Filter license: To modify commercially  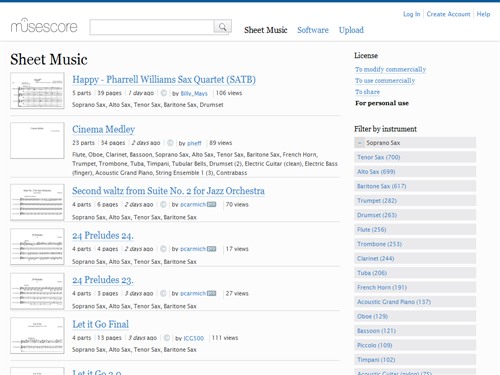coord(390,69)
